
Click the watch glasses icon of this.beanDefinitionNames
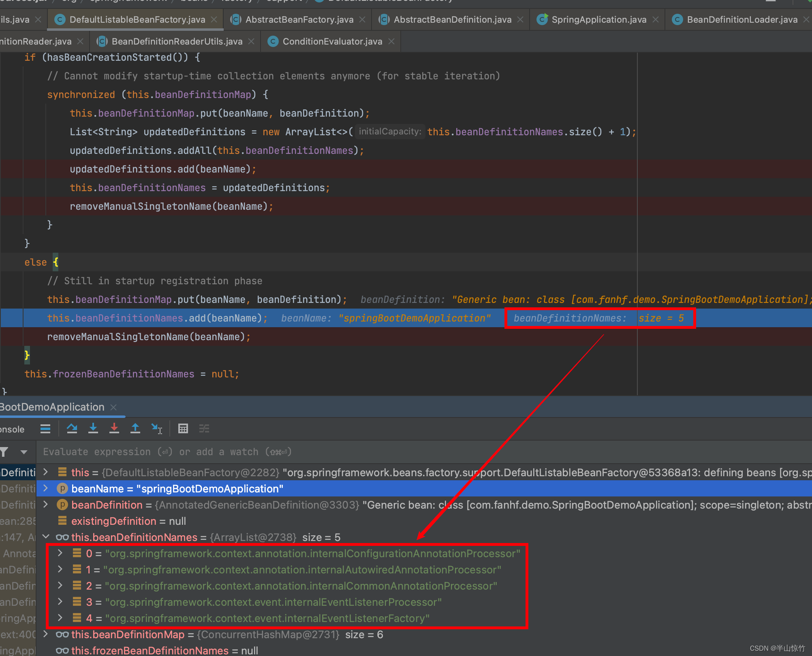tap(62, 537)
